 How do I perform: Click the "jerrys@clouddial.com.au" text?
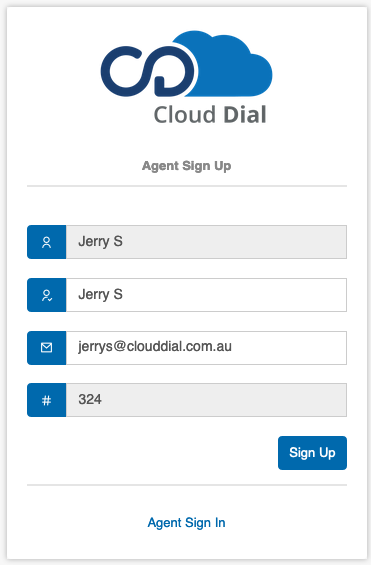pyautogui.click(x=155, y=347)
